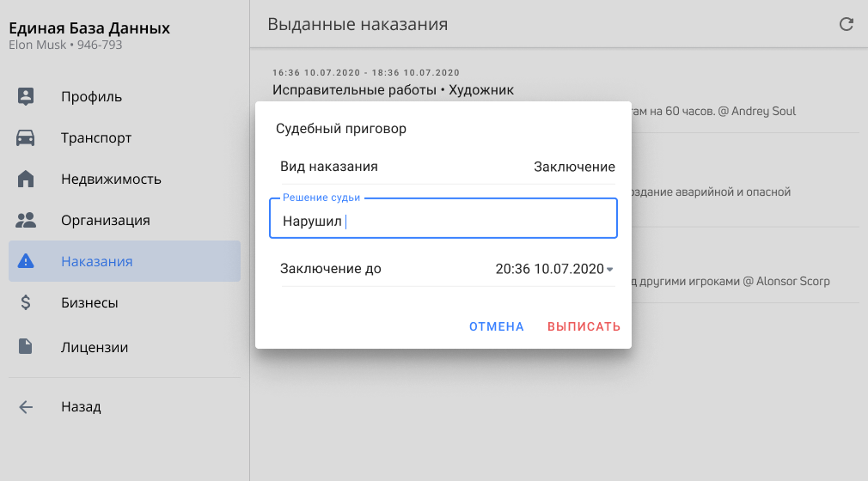Open the Профиль menu item
Screen dimensions: 868x481
click(x=91, y=96)
